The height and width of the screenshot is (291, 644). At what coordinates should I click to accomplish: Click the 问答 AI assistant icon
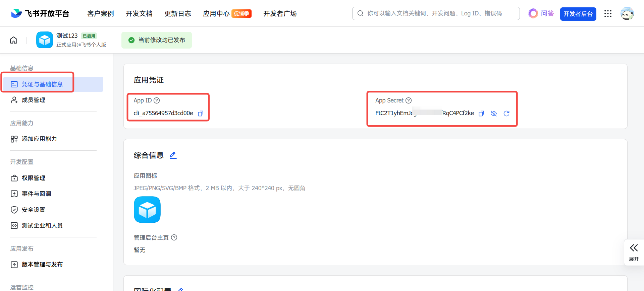point(533,13)
